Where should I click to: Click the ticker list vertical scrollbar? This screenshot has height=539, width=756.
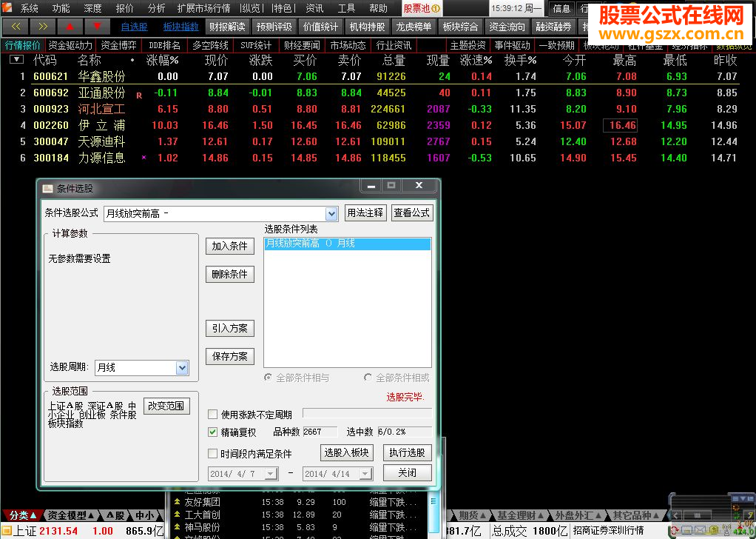pyautogui.click(x=433, y=514)
